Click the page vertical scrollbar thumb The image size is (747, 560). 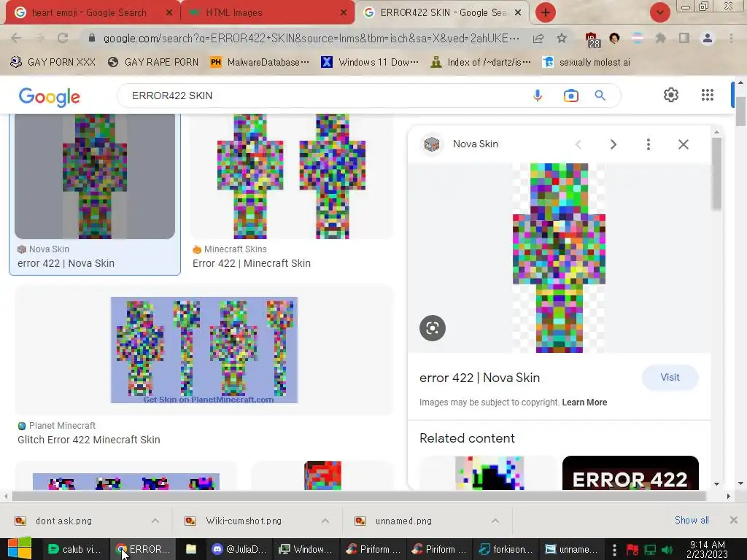pyautogui.click(x=740, y=112)
